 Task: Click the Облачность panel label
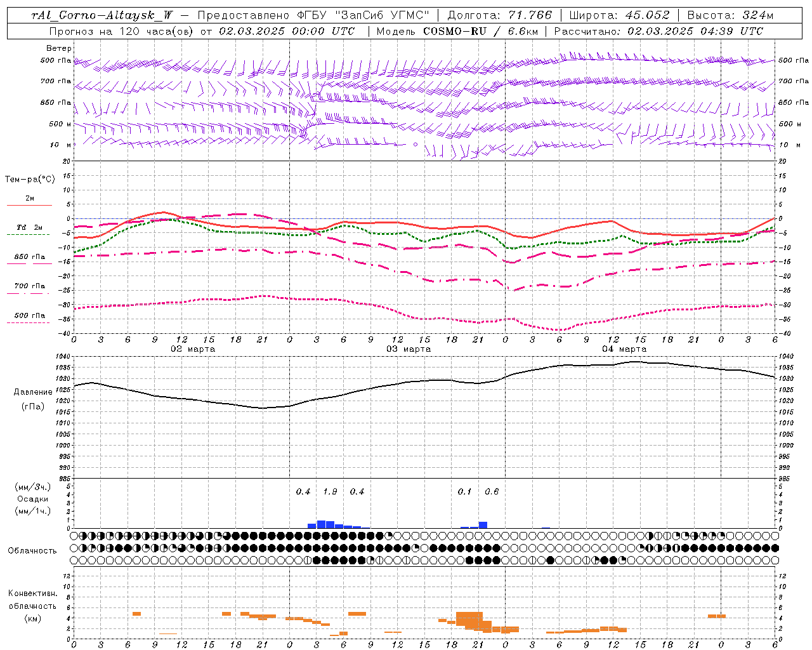(x=32, y=551)
